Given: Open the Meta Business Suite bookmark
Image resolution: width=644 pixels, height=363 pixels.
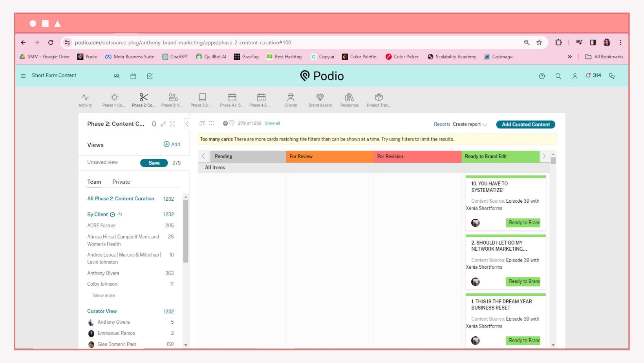Looking at the screenshot, I should [130, 57].
